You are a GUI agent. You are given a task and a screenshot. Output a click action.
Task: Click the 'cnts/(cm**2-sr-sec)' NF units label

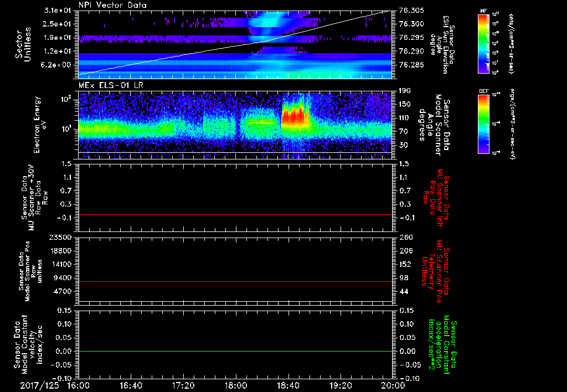pyautogui.click(x=511, y=44)
